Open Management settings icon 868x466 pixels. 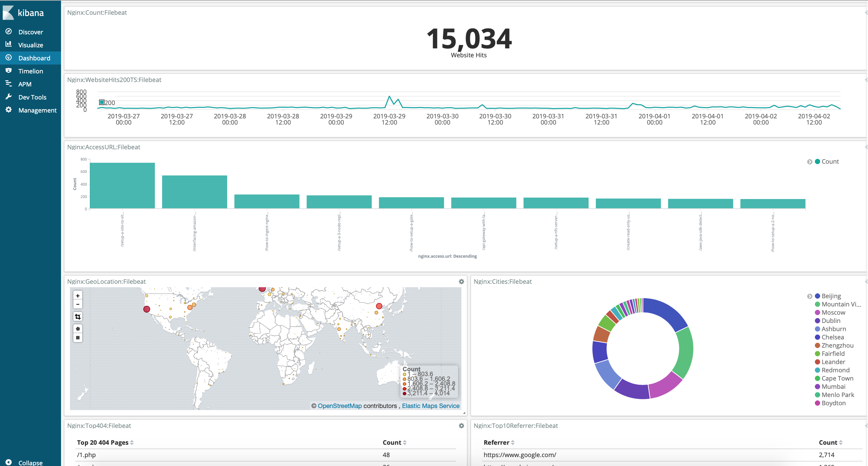point(8,109)
